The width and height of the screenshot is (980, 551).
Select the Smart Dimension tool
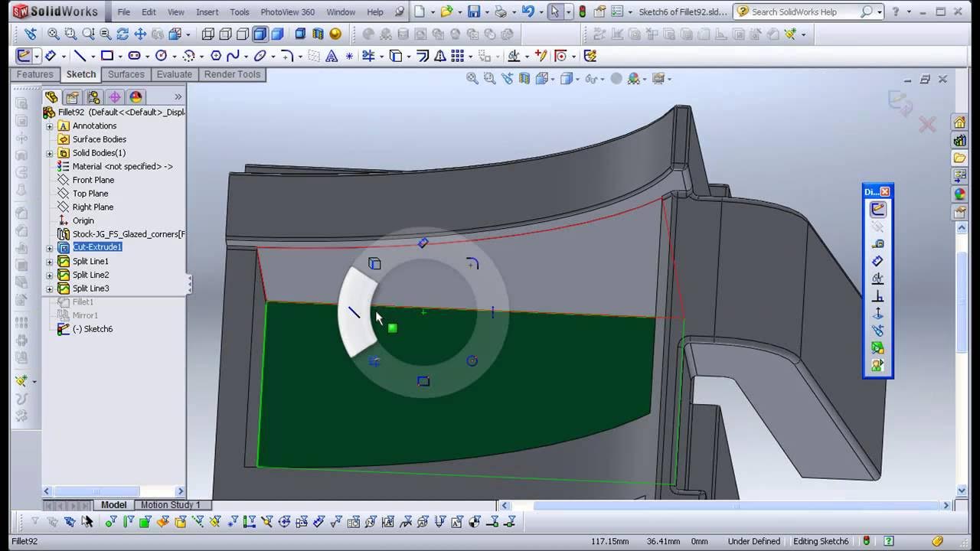pyautogui.click(x=50, y=56)
